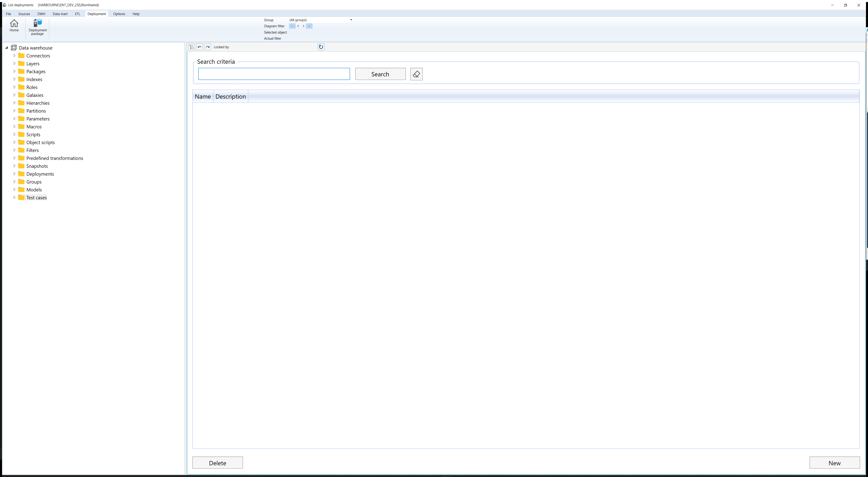Switch to the Data mart tab
The image size is (868, 477).
(60, 14)
